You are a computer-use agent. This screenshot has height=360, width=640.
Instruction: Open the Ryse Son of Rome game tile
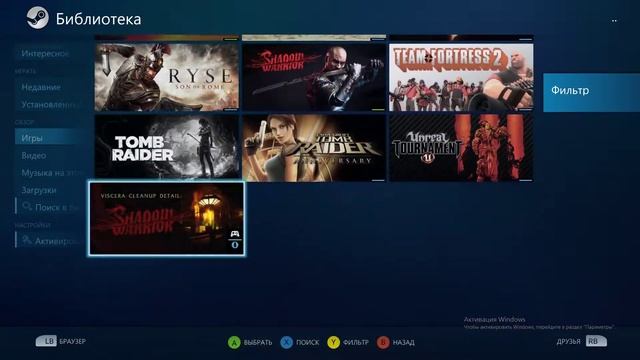pos(167,77)
